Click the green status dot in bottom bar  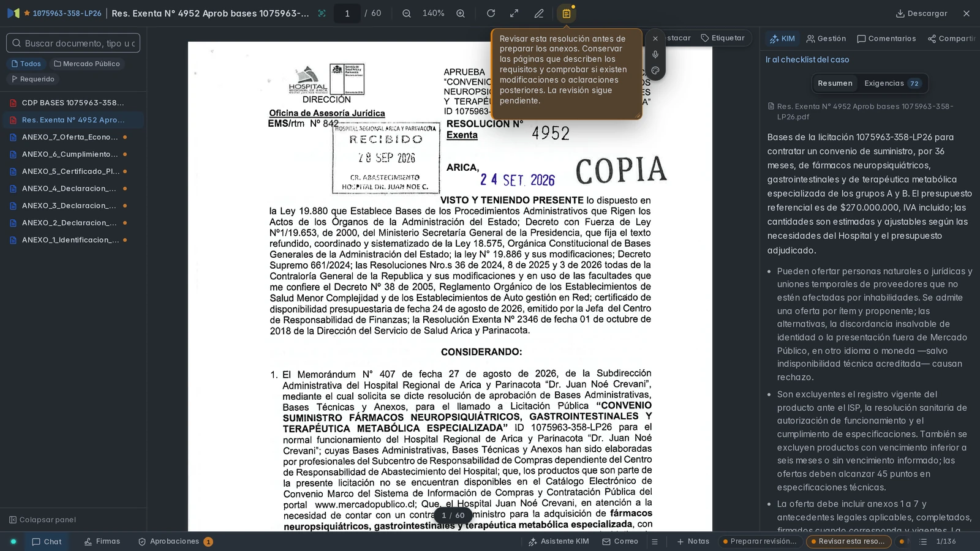pos(13,541)
